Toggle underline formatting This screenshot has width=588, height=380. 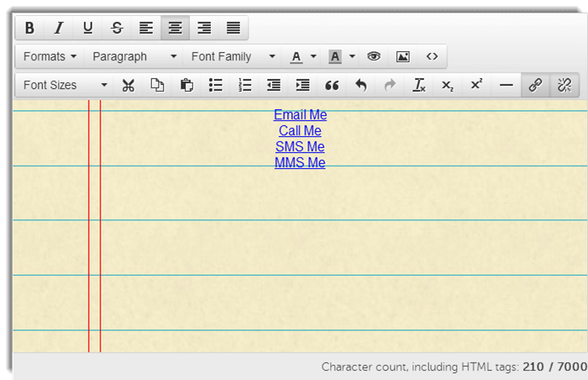click(87, 28)
